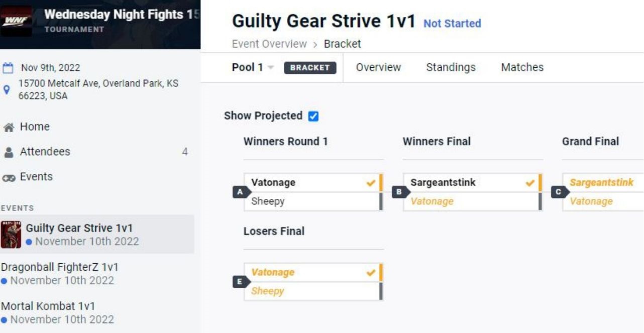Click the Guilty Gear Strive event thumbnail

[x=11, y=235]
